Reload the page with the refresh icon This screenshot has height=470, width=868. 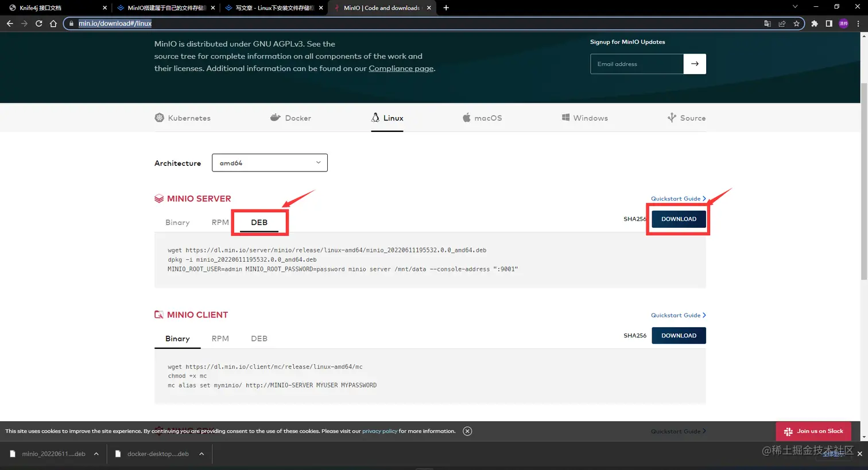(x=38, y=24)
